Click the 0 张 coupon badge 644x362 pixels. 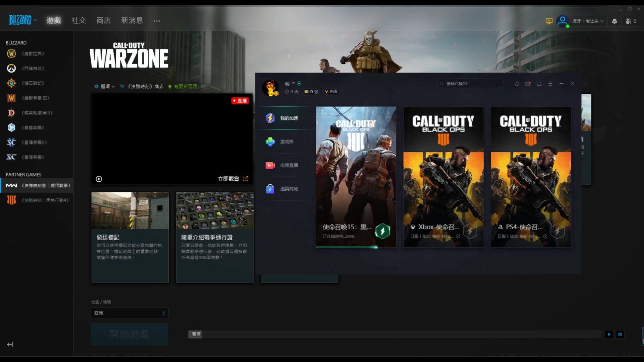coord(311,92)
